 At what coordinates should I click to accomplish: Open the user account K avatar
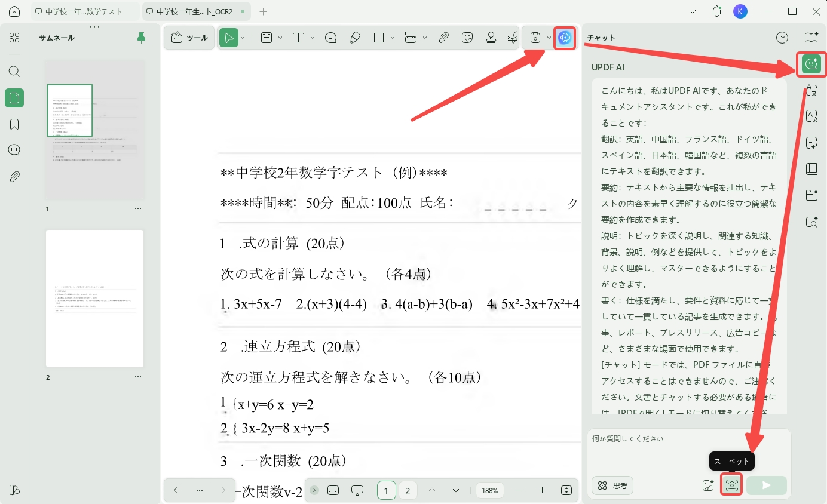[x=740, y=11]
